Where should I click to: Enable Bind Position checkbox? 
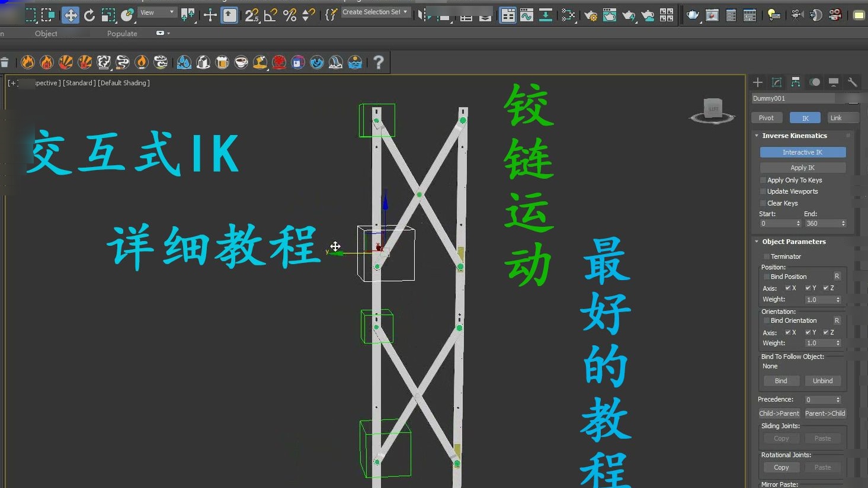click(767, 277)
